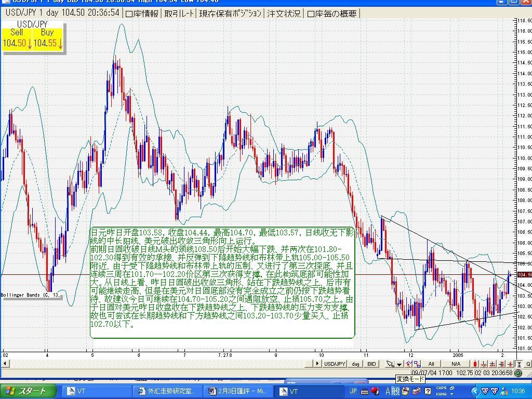Select the arrow pointer tool in chart toolbar
532x399 pixels.
click(x=390, y=364)
